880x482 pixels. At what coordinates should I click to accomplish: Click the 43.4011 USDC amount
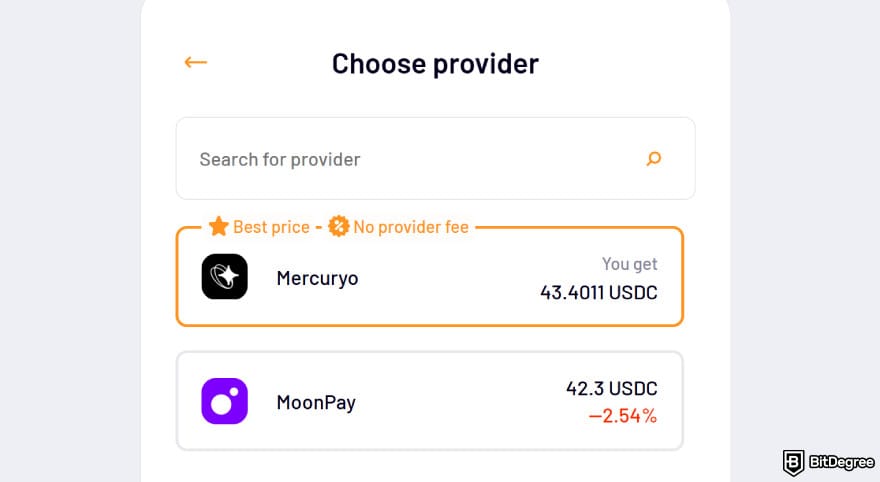[x=598, y=292]
